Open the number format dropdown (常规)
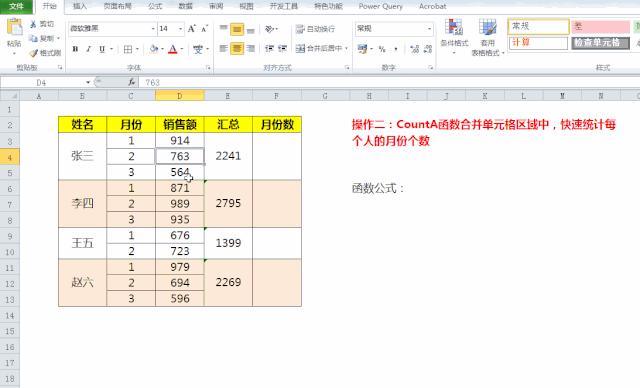This screenshot has height=388, width=640. (429, 29)
